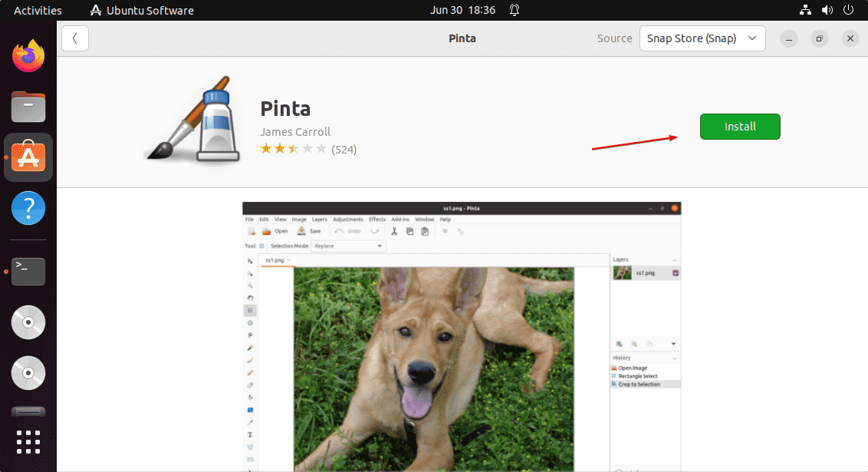
Task: Select the ss1.png document tab
Action: pyautogui.click(x=274, y=260)
